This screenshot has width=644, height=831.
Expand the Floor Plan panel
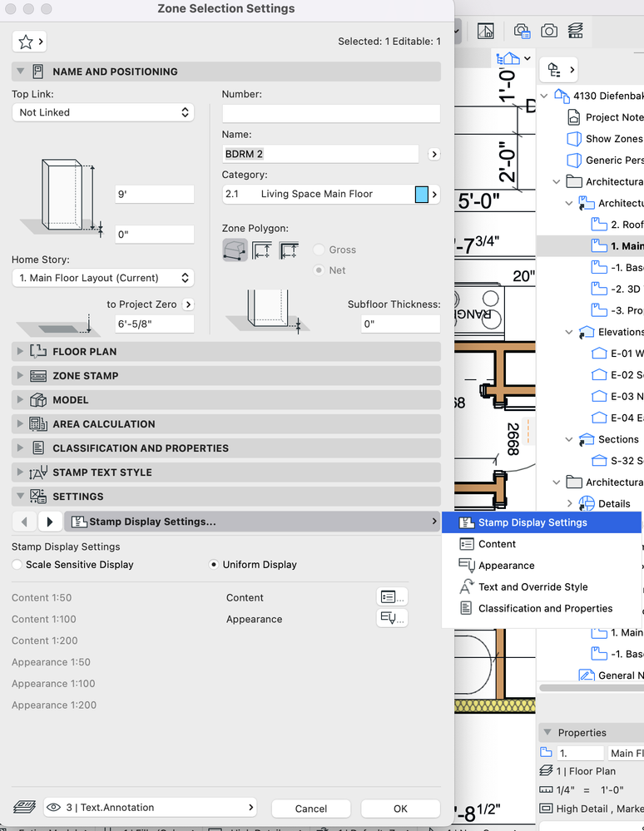point(20,351)
